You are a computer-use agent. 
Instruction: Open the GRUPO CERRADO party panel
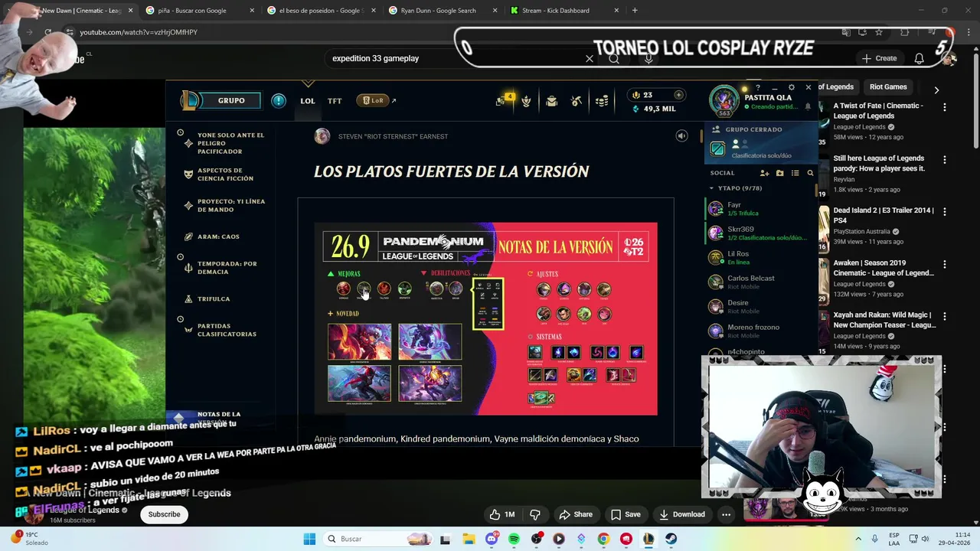pyautogui.click(x=760, y=142)
